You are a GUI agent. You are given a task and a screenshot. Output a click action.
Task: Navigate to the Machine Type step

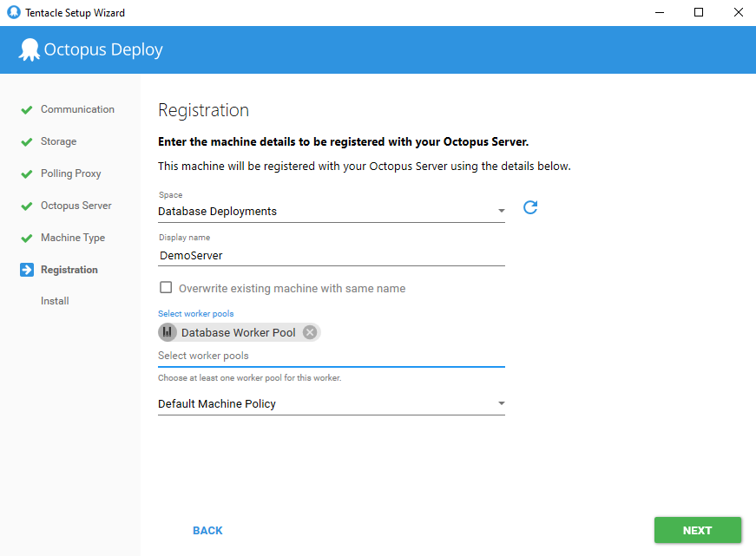coord(74,238)
